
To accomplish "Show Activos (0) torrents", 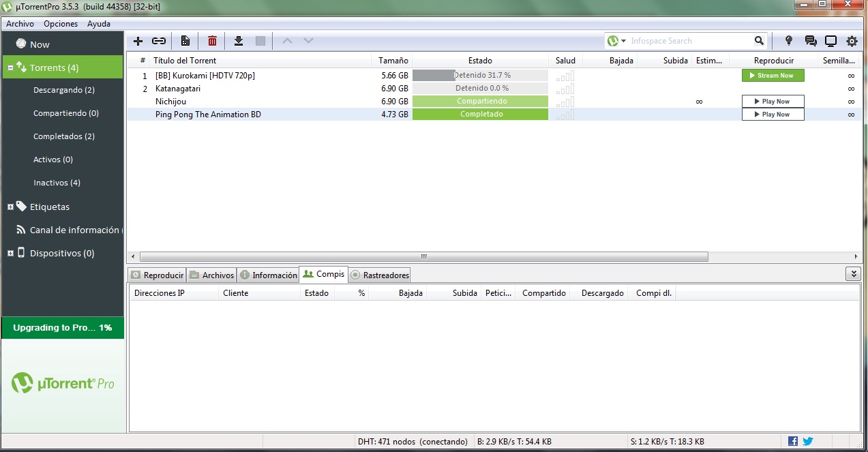I will 53,160.
